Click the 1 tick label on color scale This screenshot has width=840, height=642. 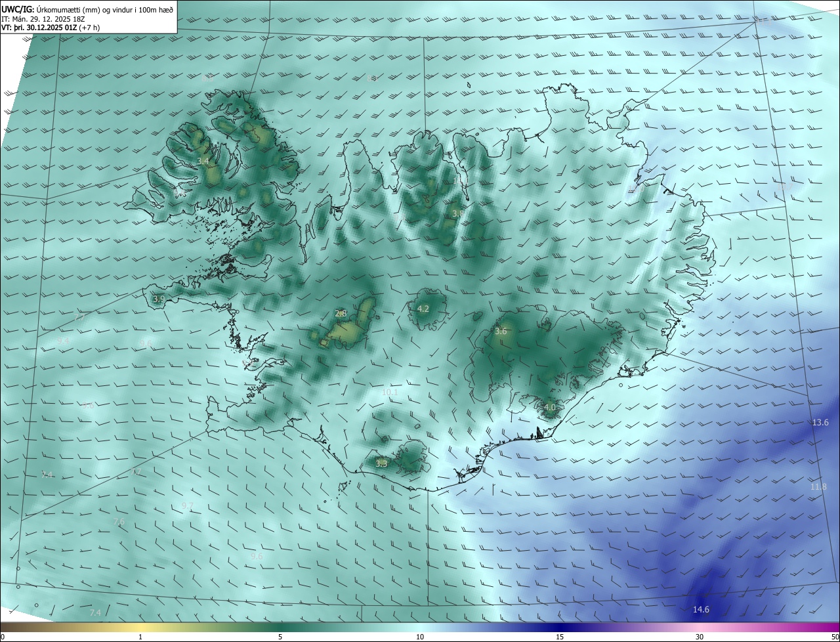click(x=140, y=637)
